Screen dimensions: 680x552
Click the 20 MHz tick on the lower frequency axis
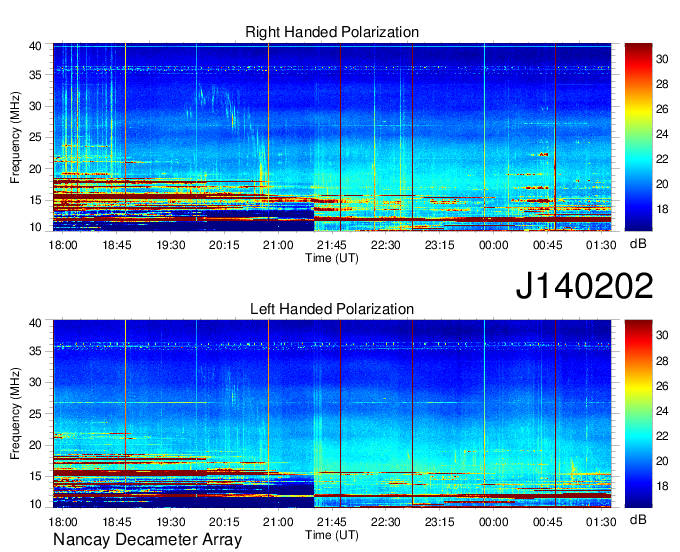(36, 445)
